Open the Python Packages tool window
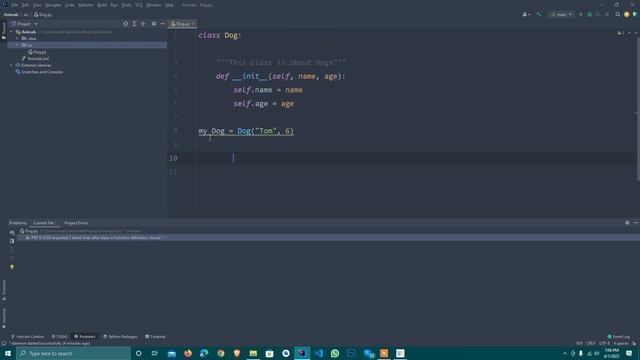 [x=120, y=336]
